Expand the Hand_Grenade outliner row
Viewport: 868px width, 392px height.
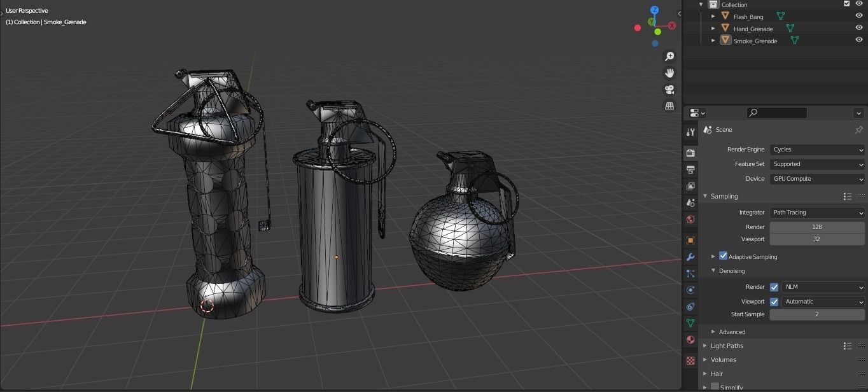[x=713, y=29]
